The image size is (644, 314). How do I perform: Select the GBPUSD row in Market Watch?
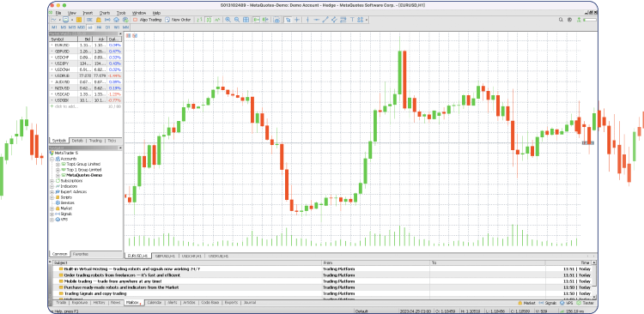(x=85, y=51)
